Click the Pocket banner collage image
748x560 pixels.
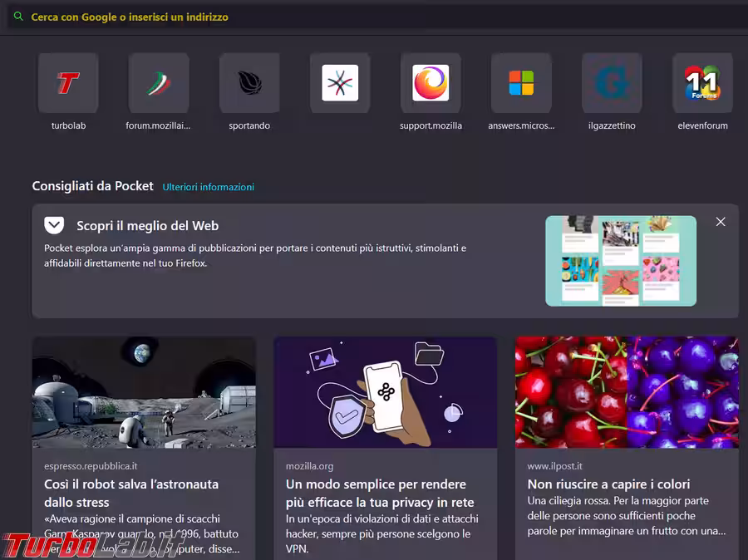click(621, 261)
